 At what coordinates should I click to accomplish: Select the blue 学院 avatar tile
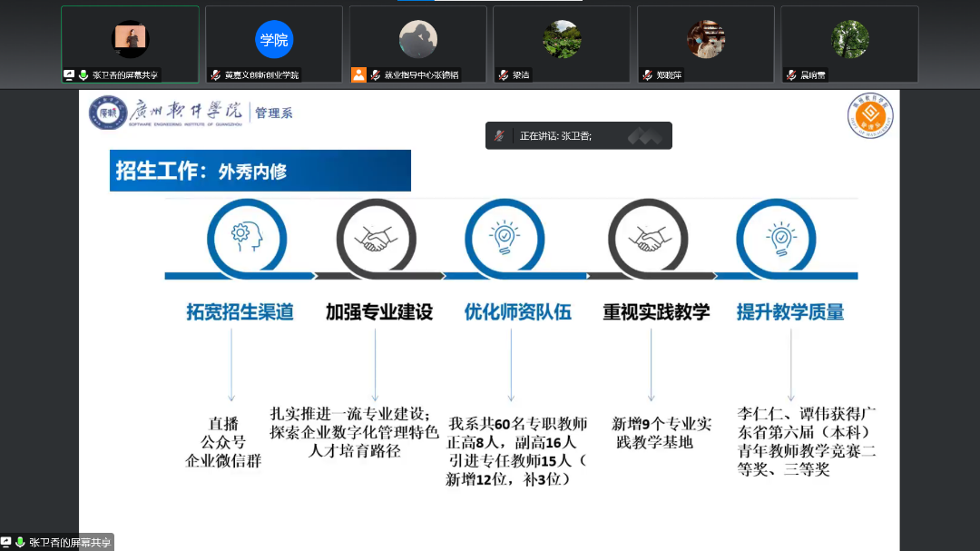pos(274,39)
